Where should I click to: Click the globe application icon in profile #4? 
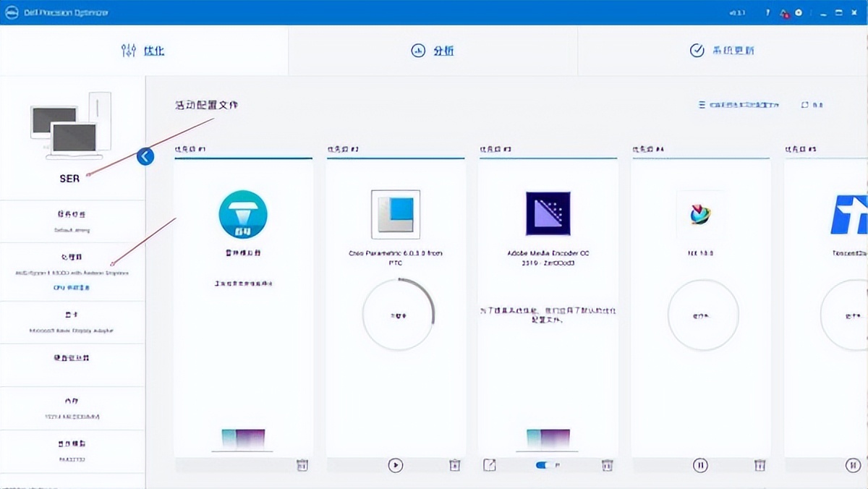700,215
